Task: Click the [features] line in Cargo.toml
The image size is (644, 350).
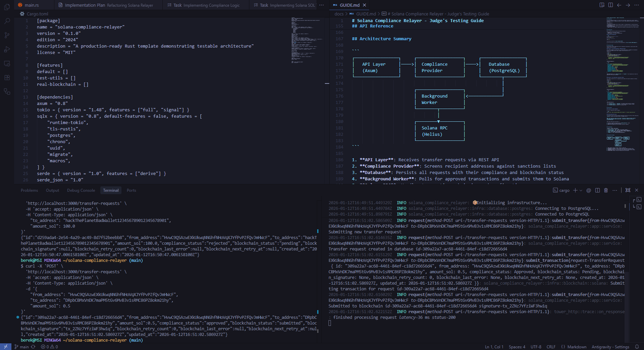Action: 49,65
